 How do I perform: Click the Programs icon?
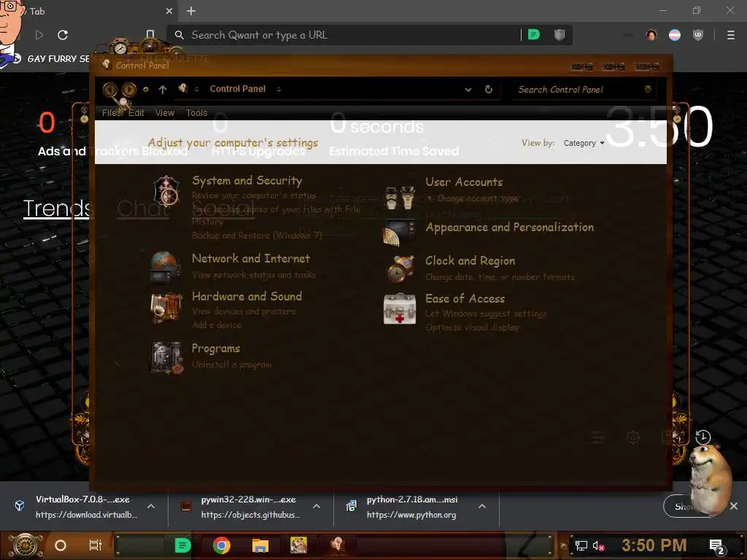point(166,357)
